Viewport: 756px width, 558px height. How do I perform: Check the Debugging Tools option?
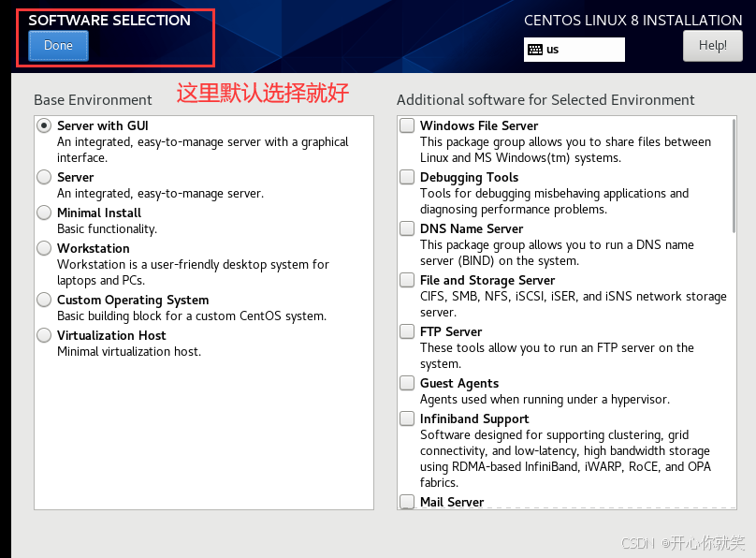[x=407, y=177]
